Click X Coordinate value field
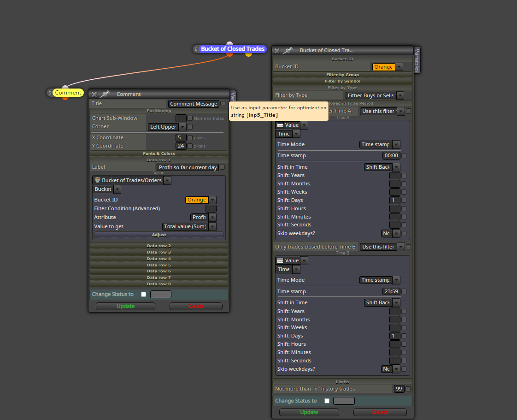517x420 pixels. [x=181, y=137]
